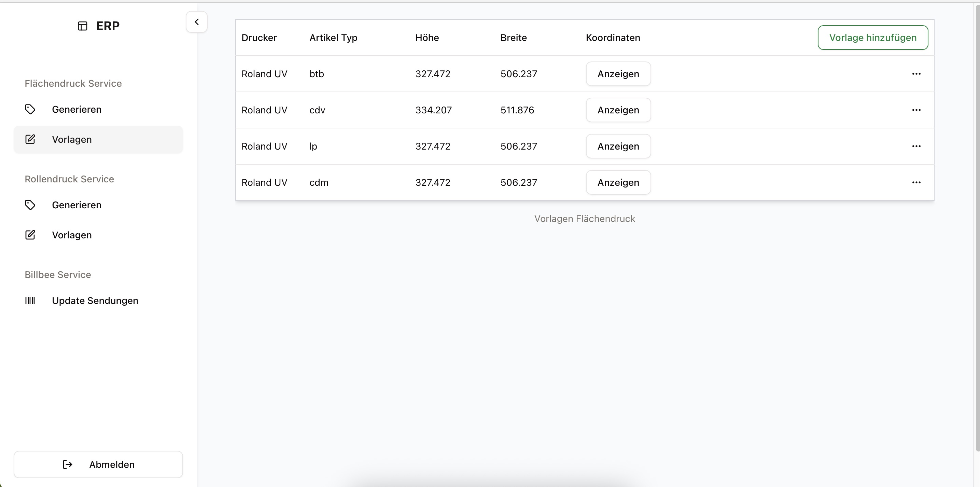The width and height of the screenshot is (980, 487).
Task: Click tag icon next to Flächendruck Generieren
Action: [30, 110]
